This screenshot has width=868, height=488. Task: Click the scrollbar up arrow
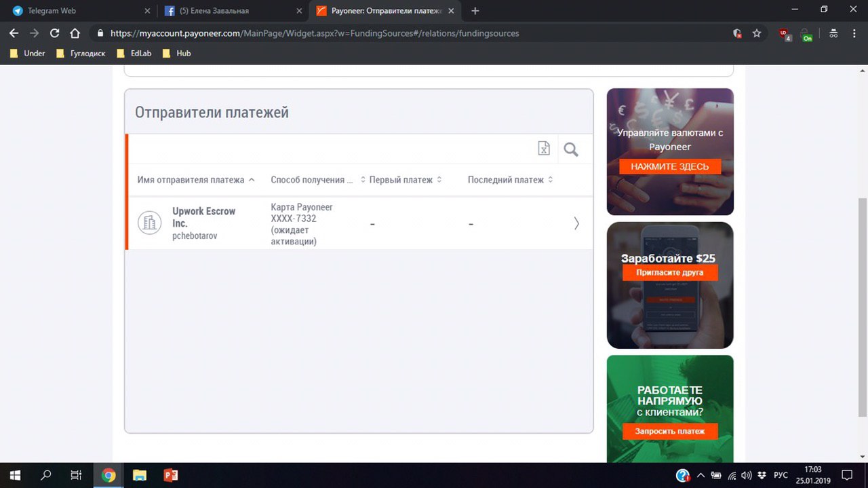[863, 71]
